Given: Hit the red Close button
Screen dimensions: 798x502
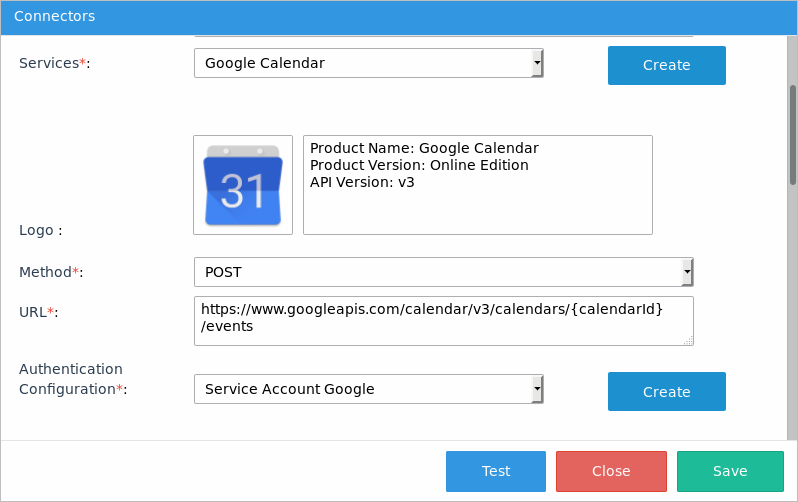Looking at the screenshot, I should [x=610, y=471].
